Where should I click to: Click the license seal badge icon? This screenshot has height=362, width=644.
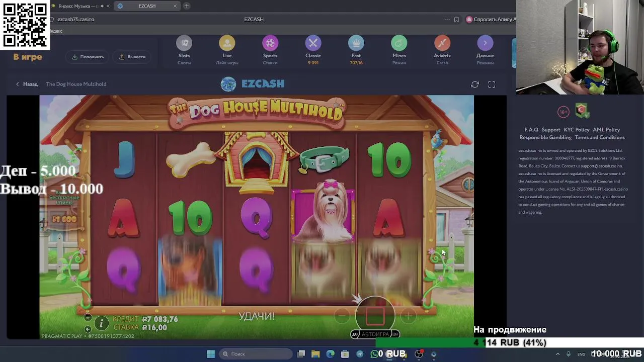582,111
